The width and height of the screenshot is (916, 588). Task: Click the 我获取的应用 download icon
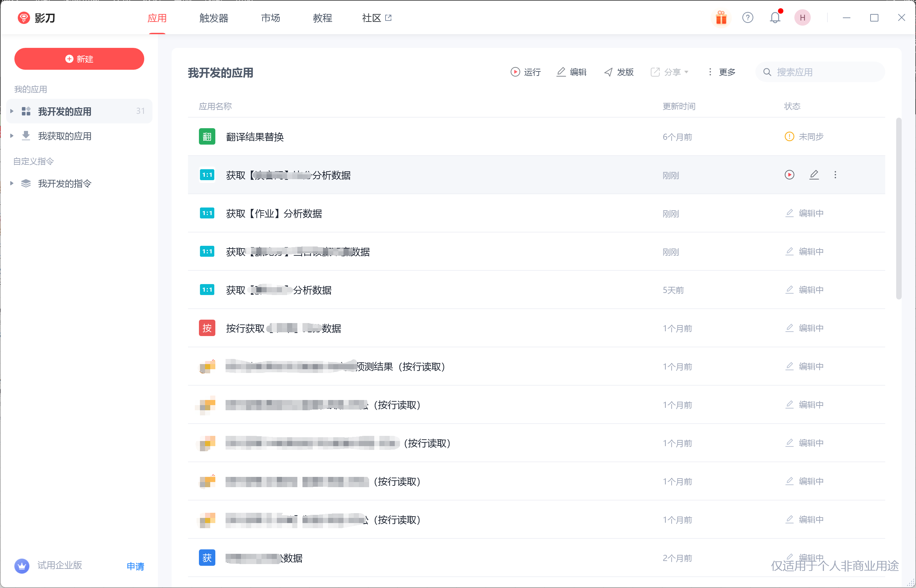click(26, 135)
